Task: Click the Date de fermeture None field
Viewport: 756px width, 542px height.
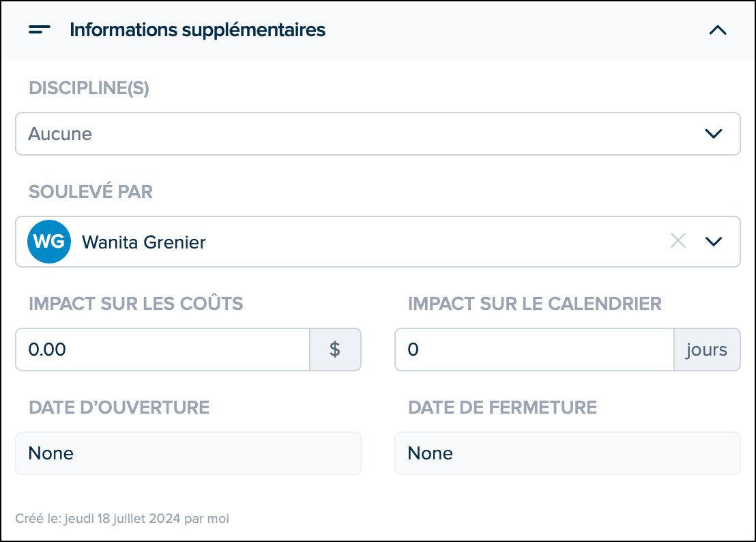Action: pos(568,453)
